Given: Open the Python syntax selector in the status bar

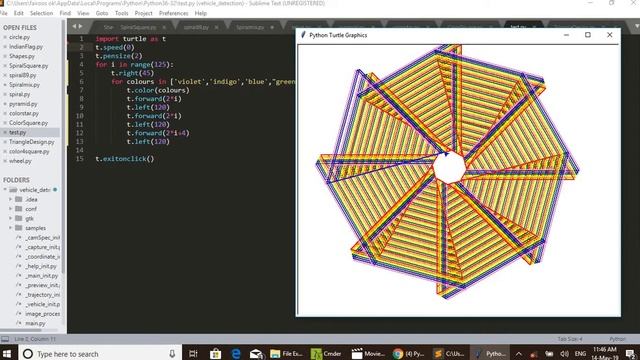Looking at the screenshot, I should point(617,339).
